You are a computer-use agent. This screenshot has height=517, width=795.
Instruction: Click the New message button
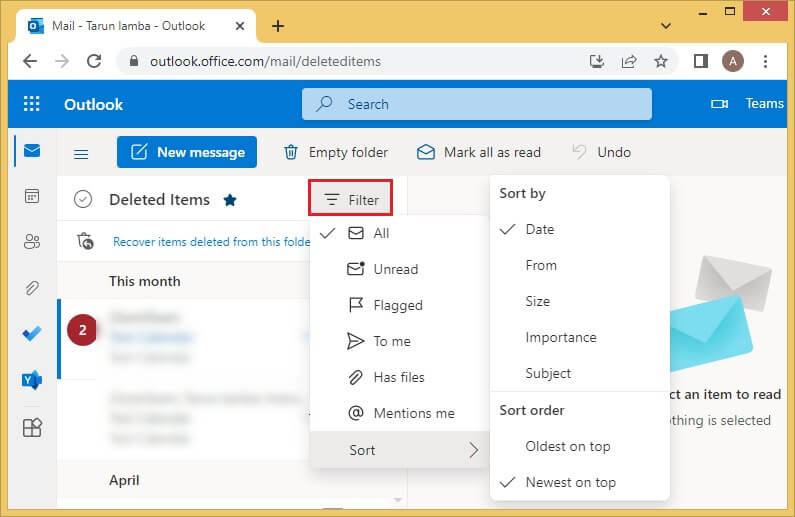pyautogui.click(x=187, y=152)
